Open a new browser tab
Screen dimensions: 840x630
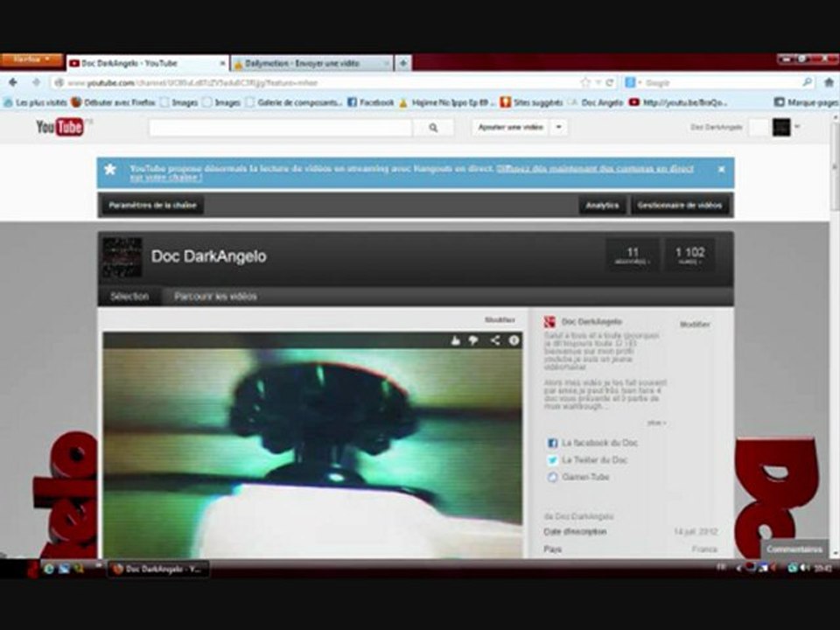tap(403, 63)
